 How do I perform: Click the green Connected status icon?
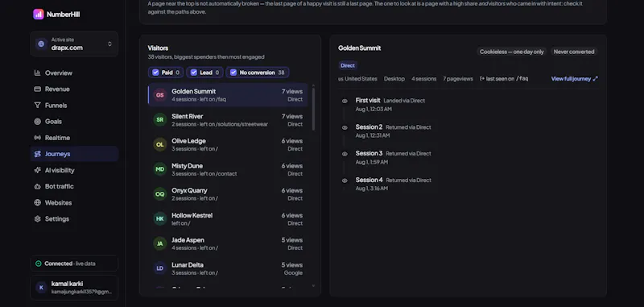[x=38, y=263]
